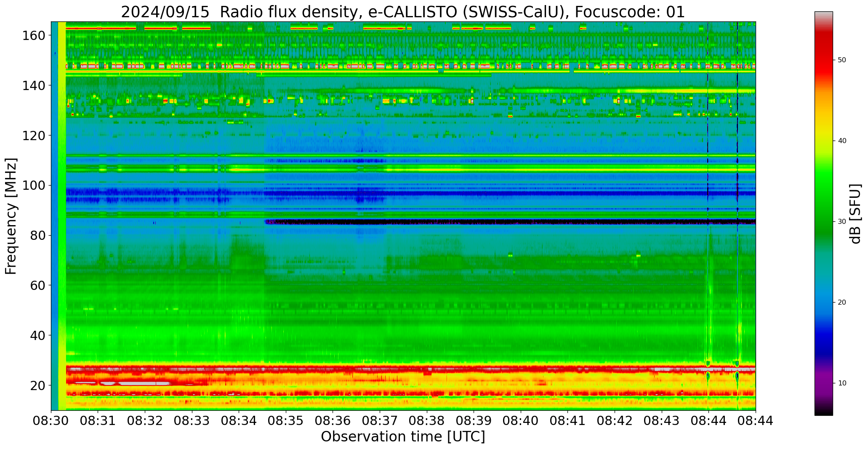Click the 08:42 time tick label
868x449 pixels.
tap(615, 421)
